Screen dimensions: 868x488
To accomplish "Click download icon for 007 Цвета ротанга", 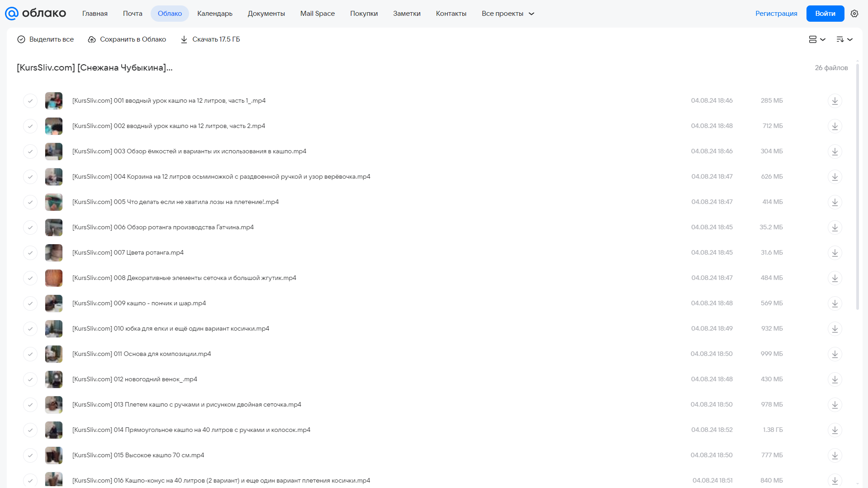I will (x=835, y=253).
